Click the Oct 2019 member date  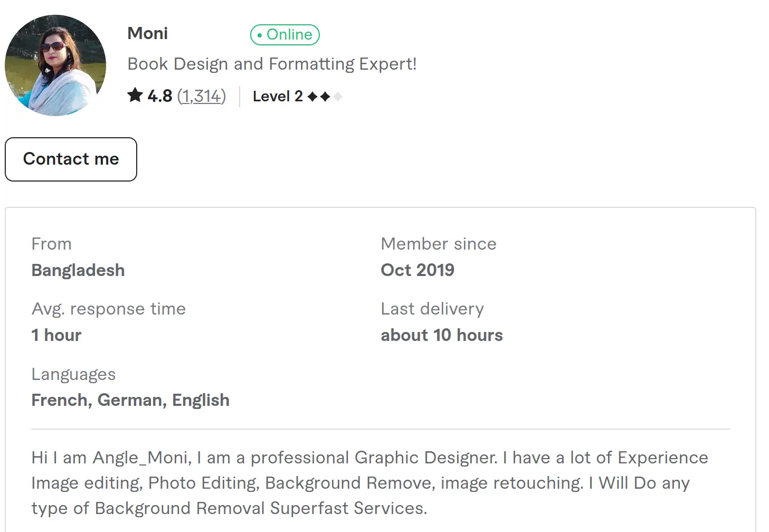(x=417, y=270)
